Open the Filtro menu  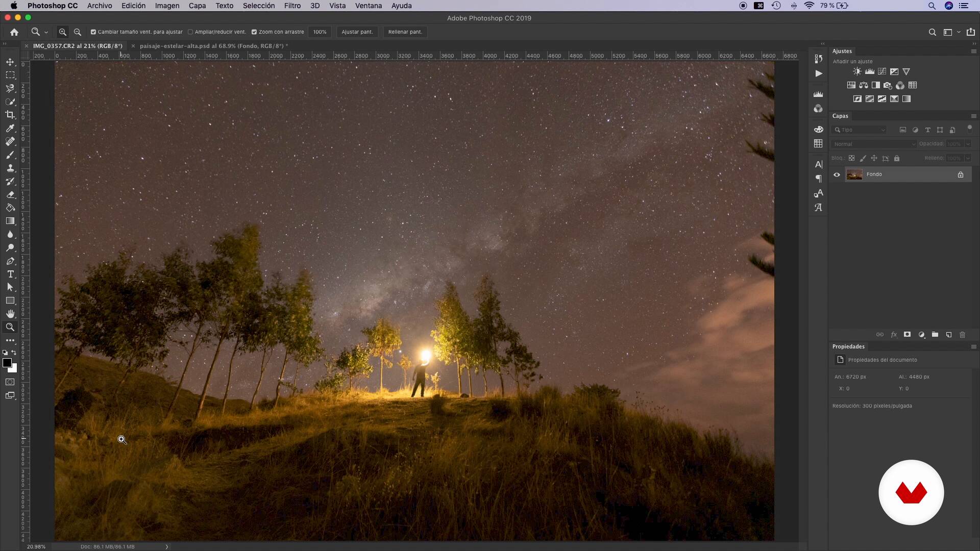292,6
